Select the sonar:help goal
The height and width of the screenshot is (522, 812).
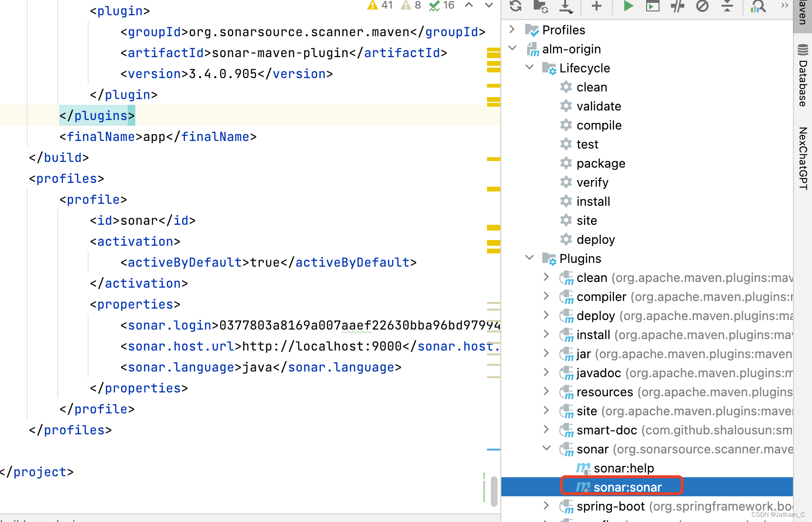(x=624, y=468)
